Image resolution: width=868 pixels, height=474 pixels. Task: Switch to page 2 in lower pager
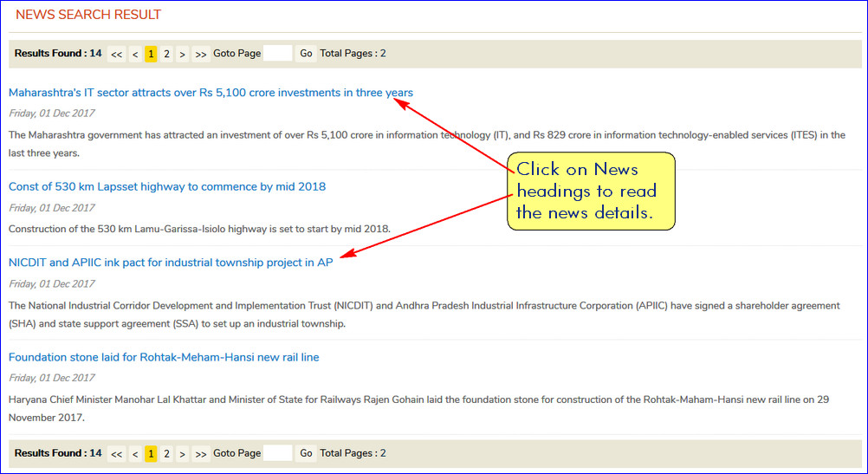coord(166,453)
